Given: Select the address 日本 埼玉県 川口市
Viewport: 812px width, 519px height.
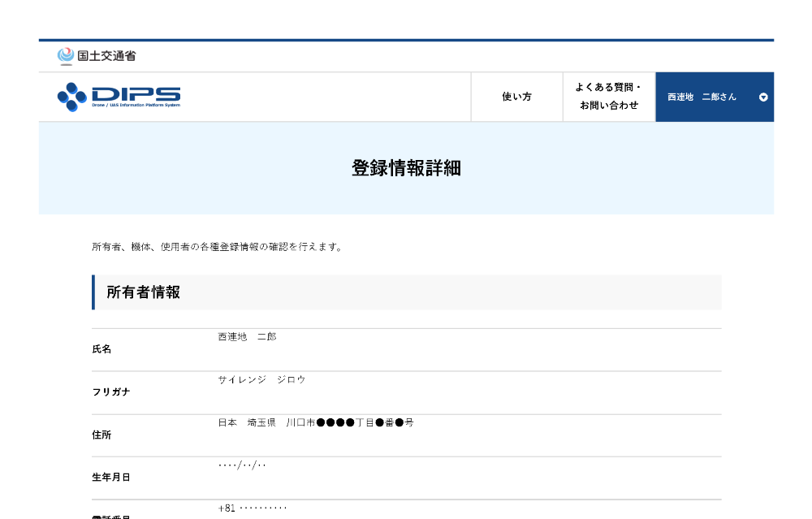Looking at the screenshot, I should (x=316, y=422).
